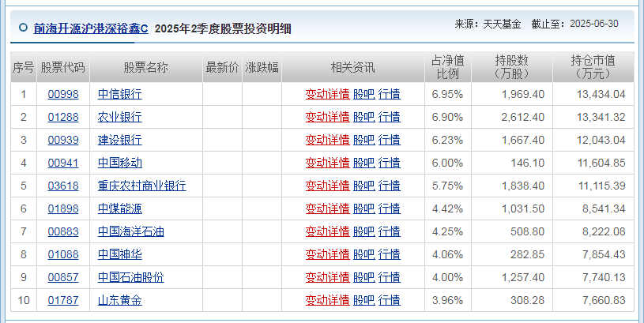
Task: Open 股吧 for 建设银行
Action: 364,141
